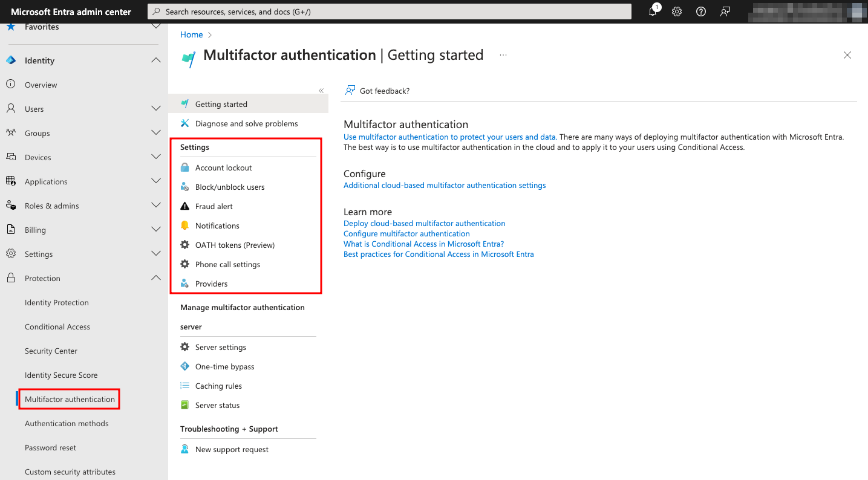Click the Billing document icon
This screenshot has width=868, height=480.
tap(10, 230)
